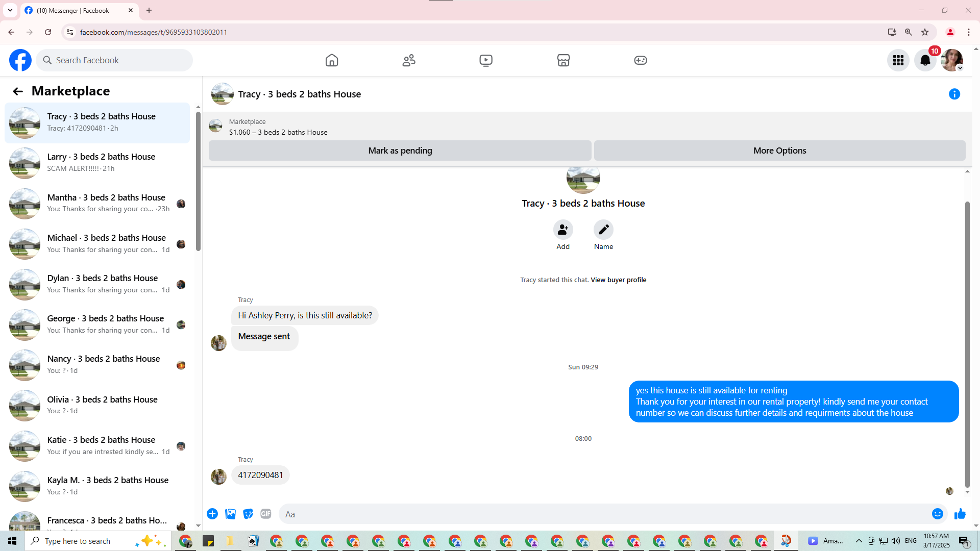Open the Gaming controller icon

point(641,60)
